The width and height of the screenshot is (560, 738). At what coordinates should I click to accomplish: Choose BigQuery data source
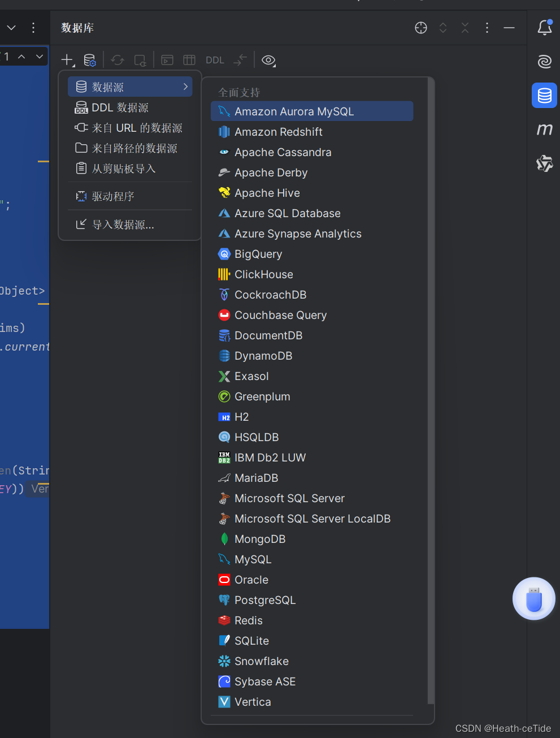[x=312, y=254]
